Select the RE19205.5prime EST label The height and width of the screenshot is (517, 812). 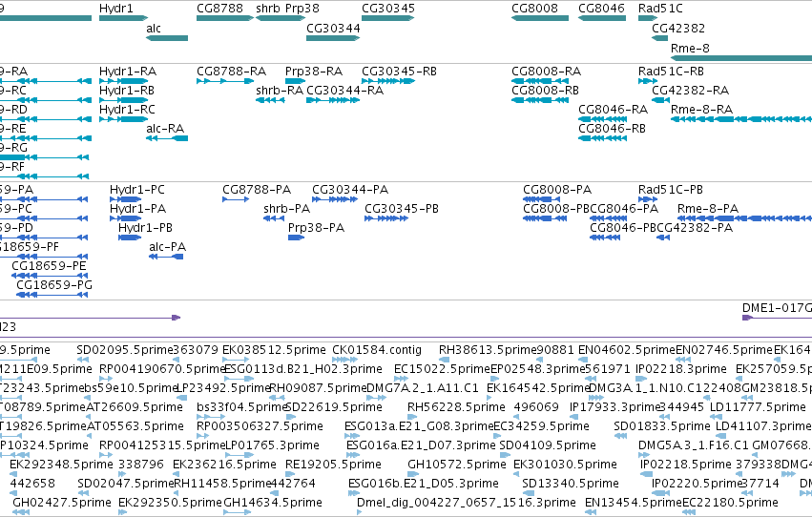tap(333, 465)
